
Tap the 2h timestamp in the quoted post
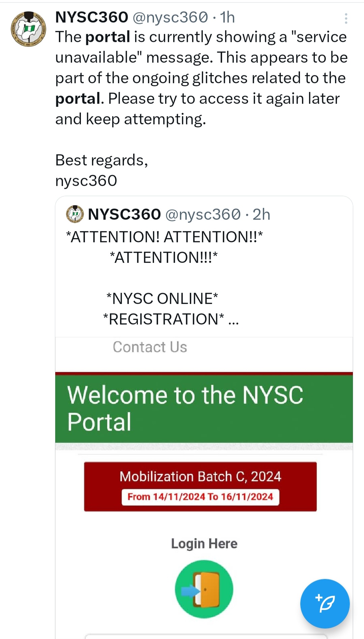point(261,215)
